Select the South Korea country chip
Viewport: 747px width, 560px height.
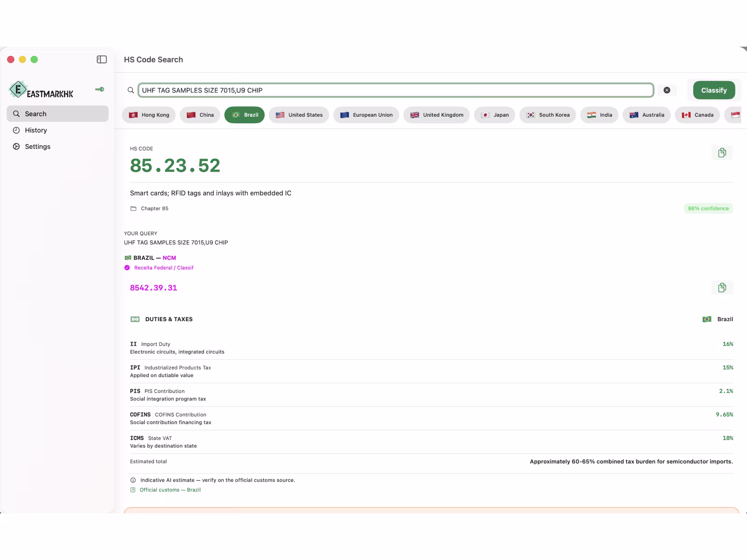pyautogui.click(x=548, y=115)
